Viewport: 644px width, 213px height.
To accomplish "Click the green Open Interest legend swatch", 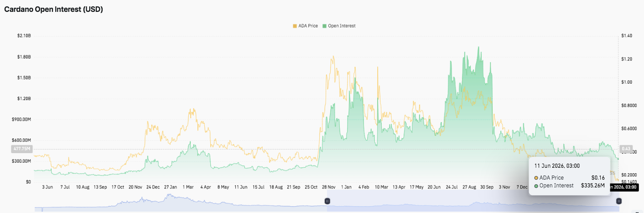I will (x=324, y=26).
